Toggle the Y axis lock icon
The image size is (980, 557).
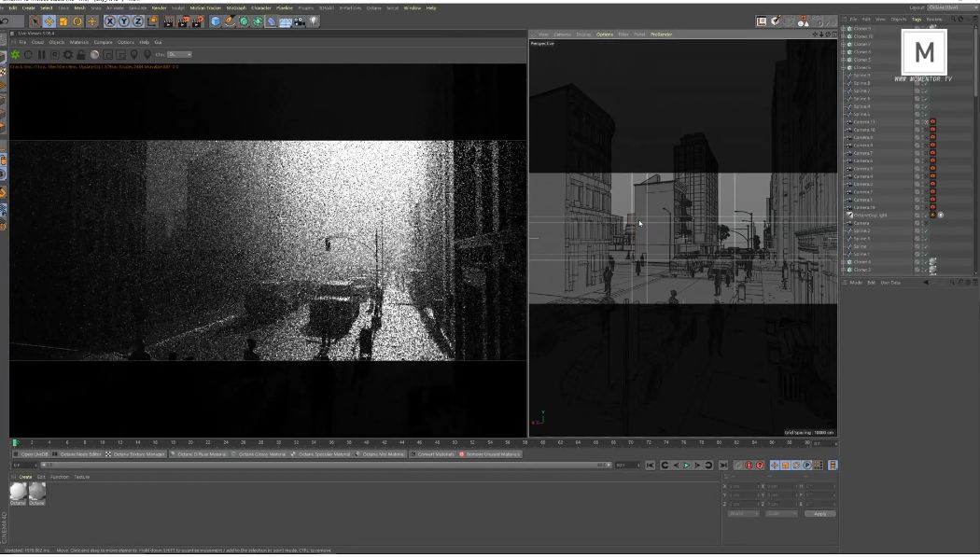(124, 21)
